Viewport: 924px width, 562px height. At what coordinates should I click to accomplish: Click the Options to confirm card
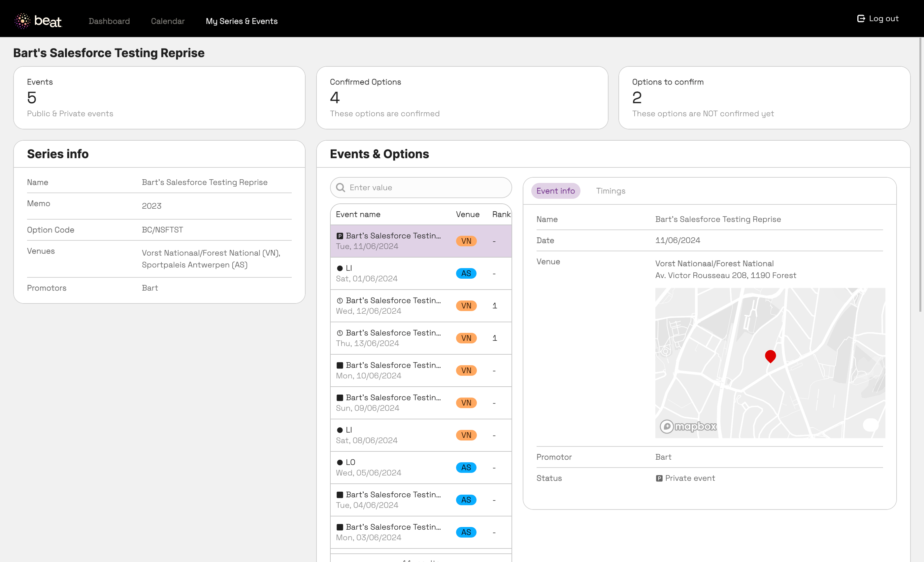(764, 98)
